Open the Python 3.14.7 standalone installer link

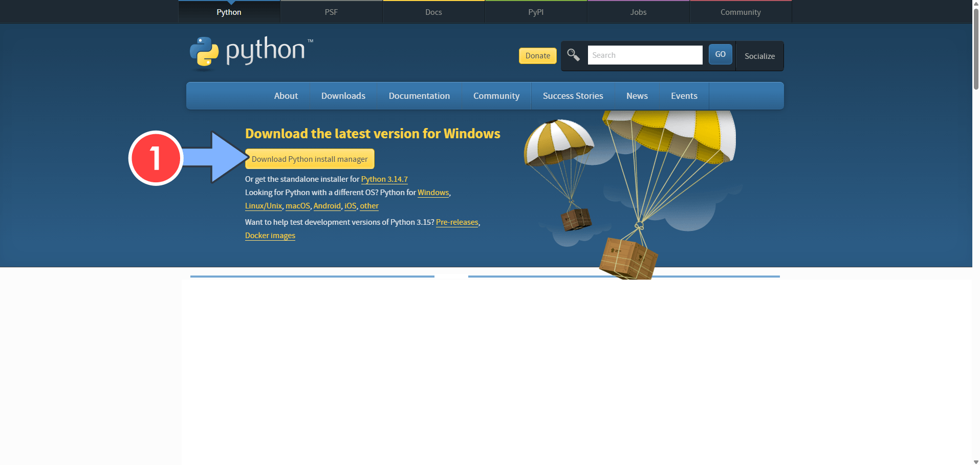(x=384, y=179)
